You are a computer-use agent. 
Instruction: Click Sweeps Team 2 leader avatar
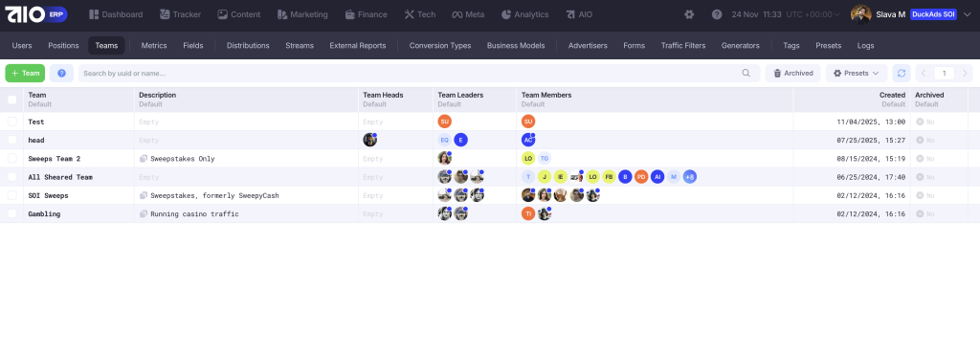[444, 159]
